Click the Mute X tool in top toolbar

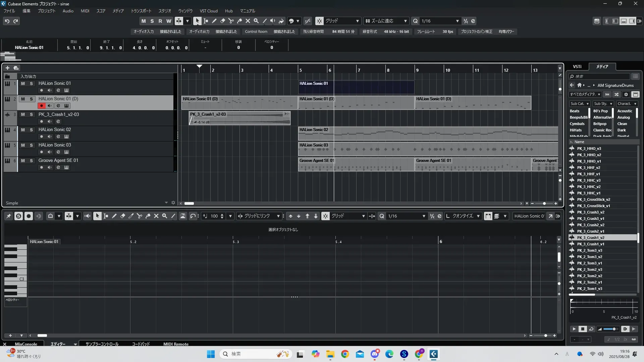(248, 21)
